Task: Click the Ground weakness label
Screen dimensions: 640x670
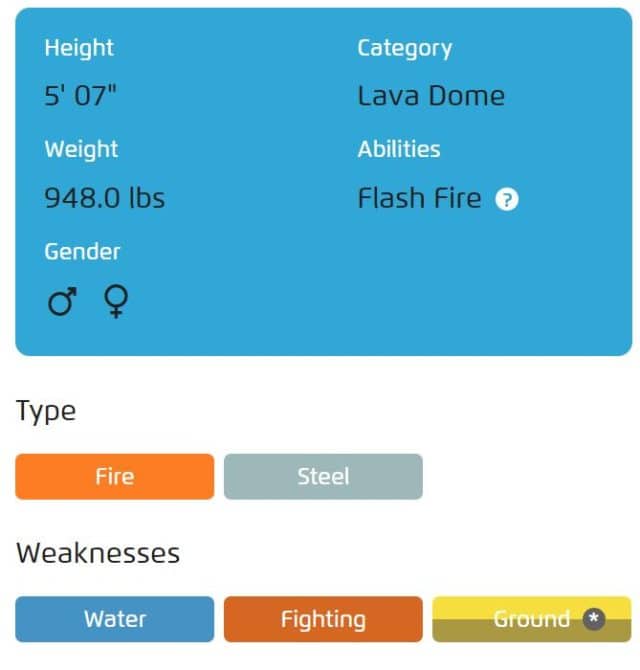Action: pyautogui.click(x=531, y=620)
